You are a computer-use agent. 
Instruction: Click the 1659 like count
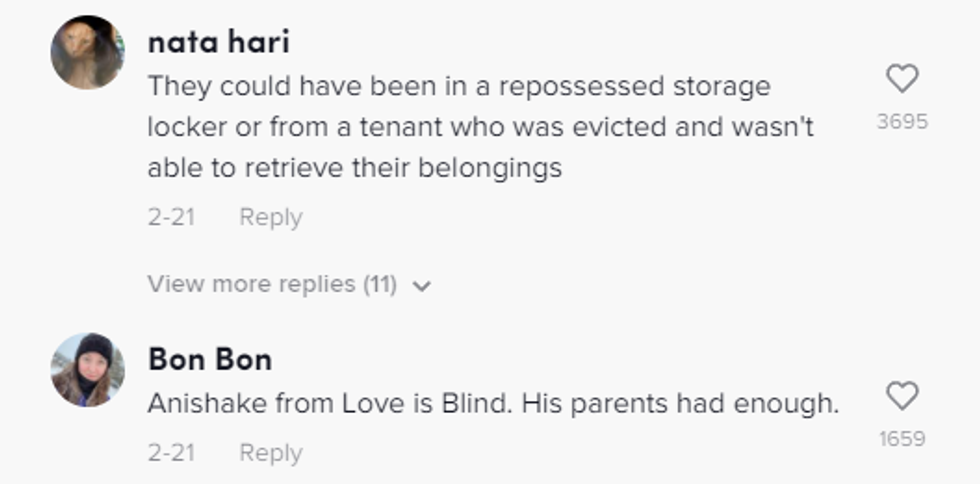pos(902,438)
